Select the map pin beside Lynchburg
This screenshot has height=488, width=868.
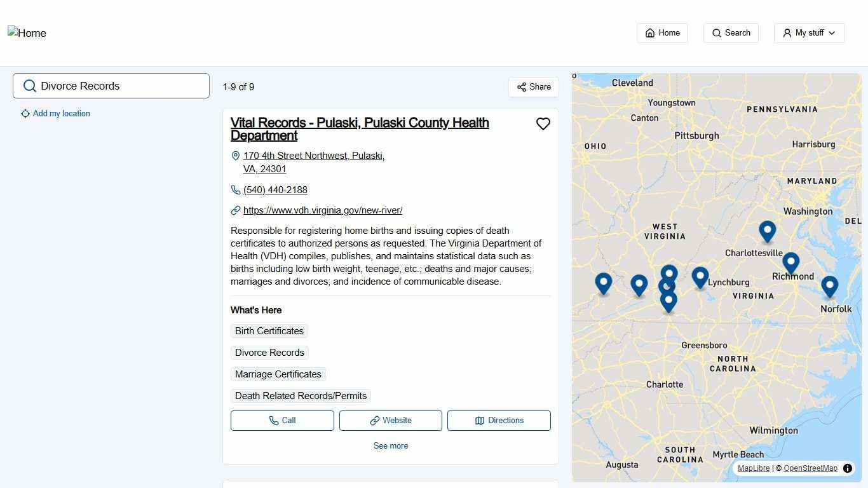pos(700,277)
